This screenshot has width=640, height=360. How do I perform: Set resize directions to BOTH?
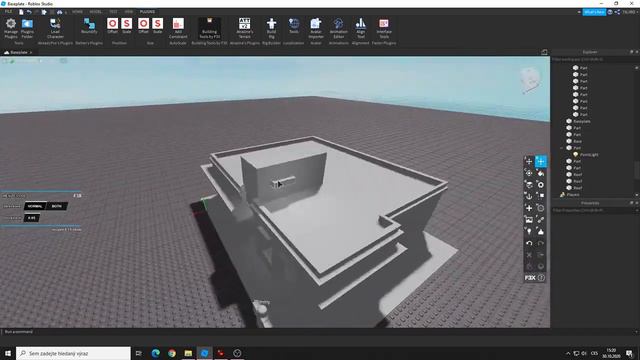click(x=57, y=206)
